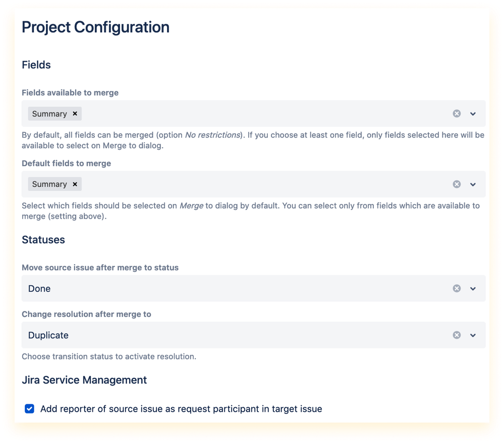Expand the resolution dropdown showing Duplicate
The image size is (504, 443).
click(x=473, y=335)
